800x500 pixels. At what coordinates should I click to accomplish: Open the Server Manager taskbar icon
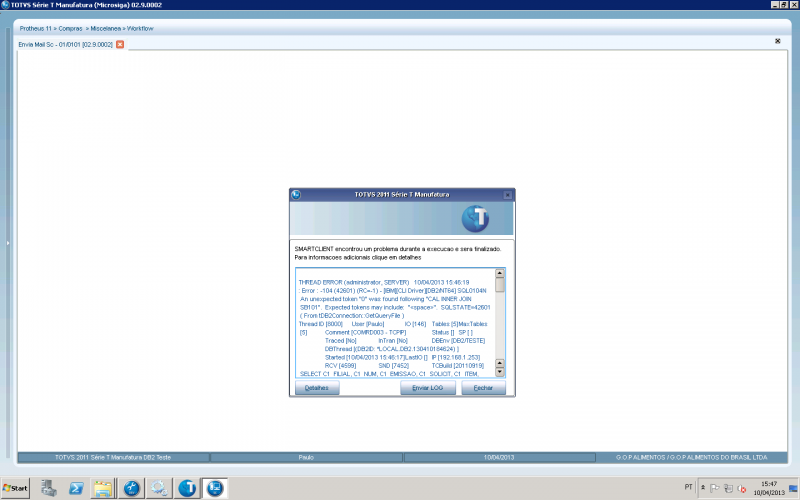point(49,488)
